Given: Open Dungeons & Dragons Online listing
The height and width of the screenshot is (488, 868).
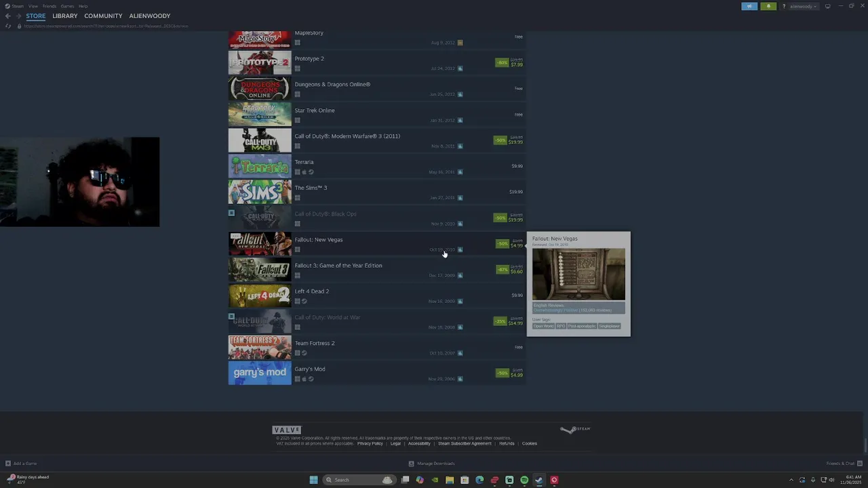Looking at the screenshot, I should (377, 88).
